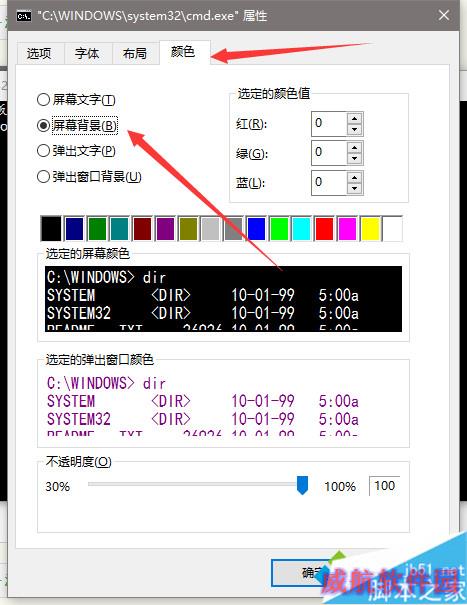The image size is (467, 605).
Task: Pick the olive color swatch
Action: tap(188, 229)
